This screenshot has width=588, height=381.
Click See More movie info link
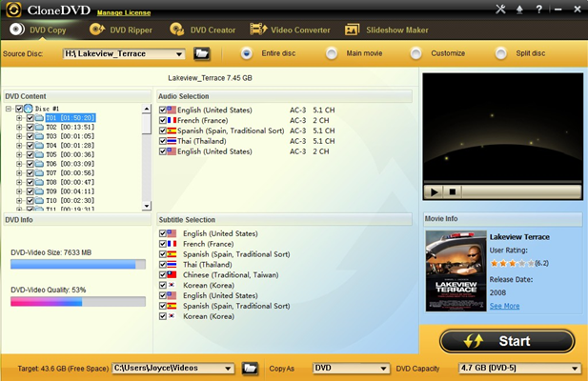tap(504, 306)
